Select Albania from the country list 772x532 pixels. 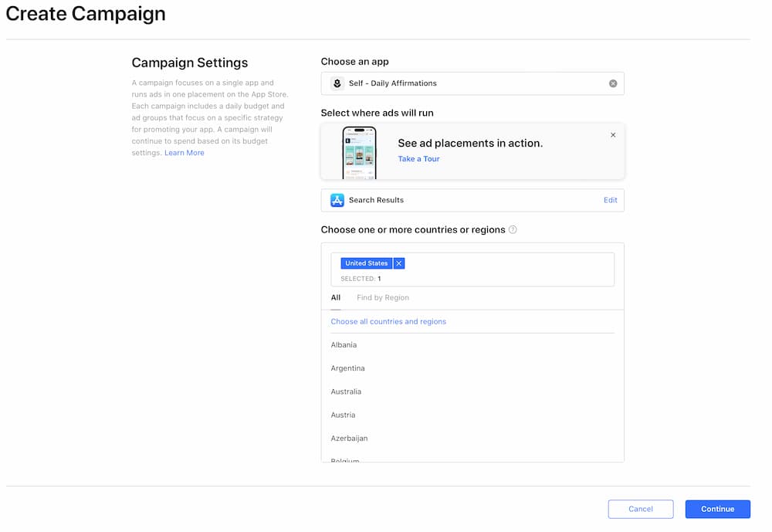(x=344, y=344)
